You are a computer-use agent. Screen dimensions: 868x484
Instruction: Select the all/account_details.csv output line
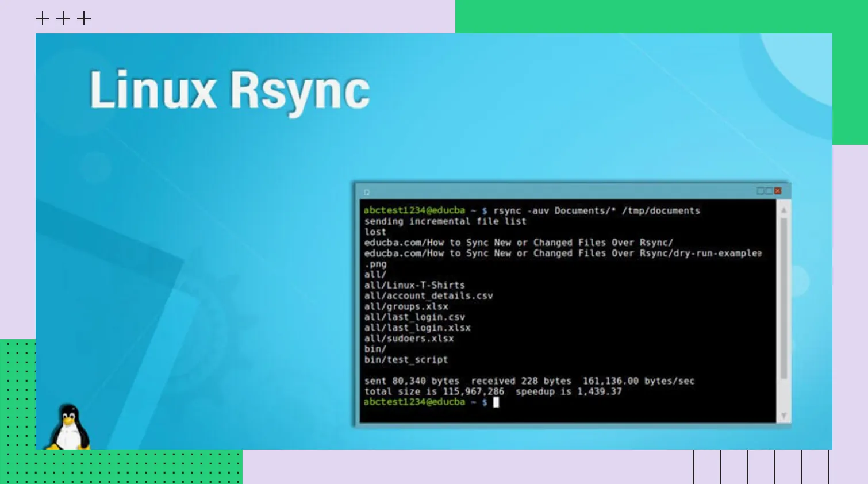428,296
